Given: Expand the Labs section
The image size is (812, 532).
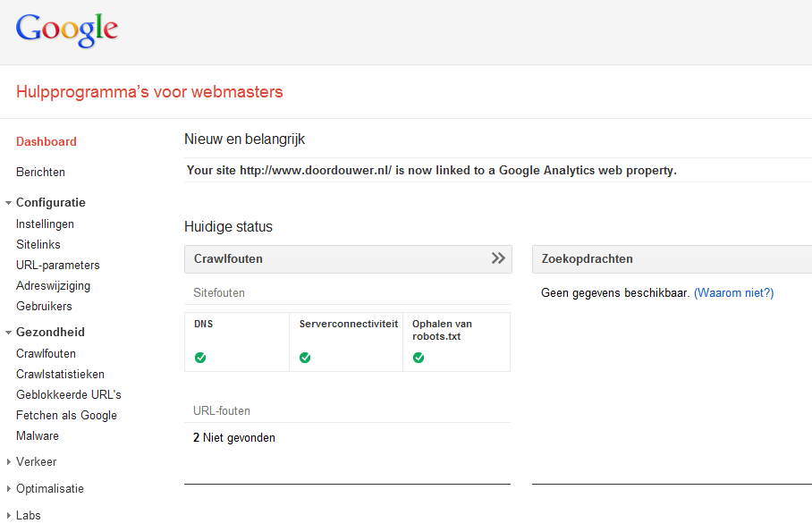Looking at the screenshot, I should coord(9,516).
